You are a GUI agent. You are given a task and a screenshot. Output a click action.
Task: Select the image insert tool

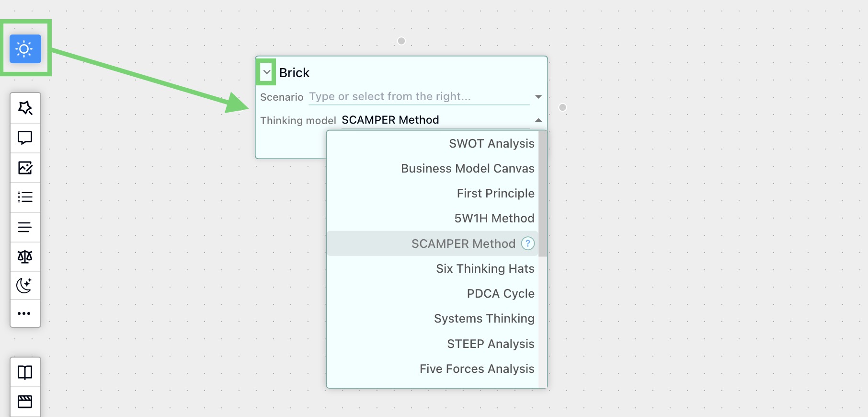point(25,168)
